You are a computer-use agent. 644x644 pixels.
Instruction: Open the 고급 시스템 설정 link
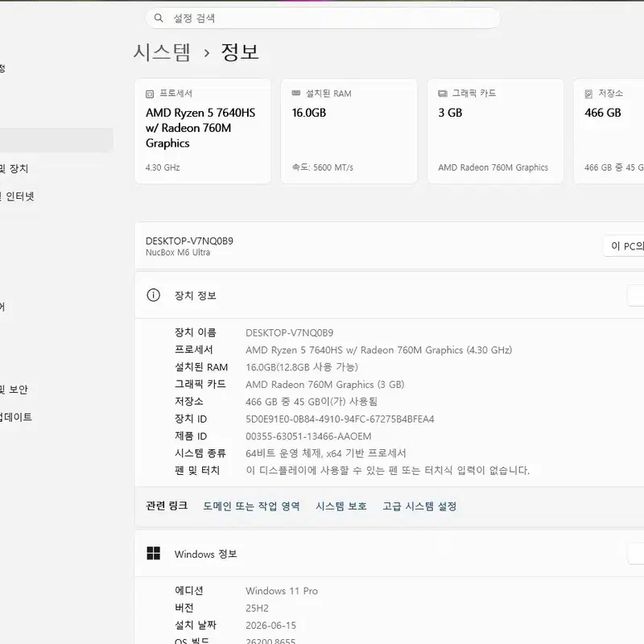[x=419, y=506]
